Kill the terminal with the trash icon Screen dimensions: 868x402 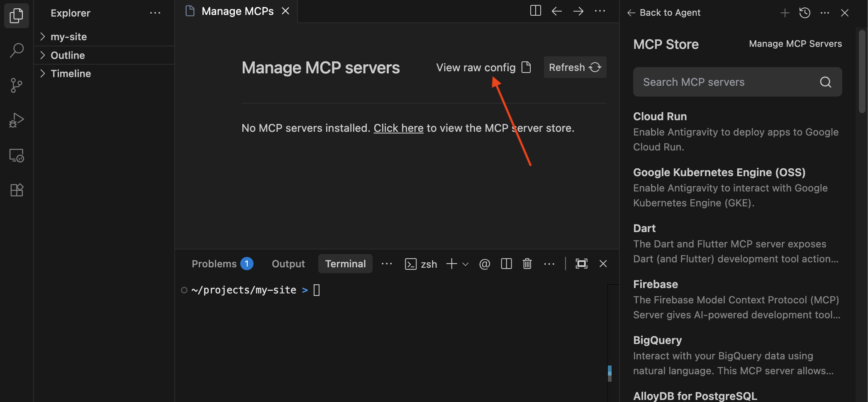tap(527, 264)
